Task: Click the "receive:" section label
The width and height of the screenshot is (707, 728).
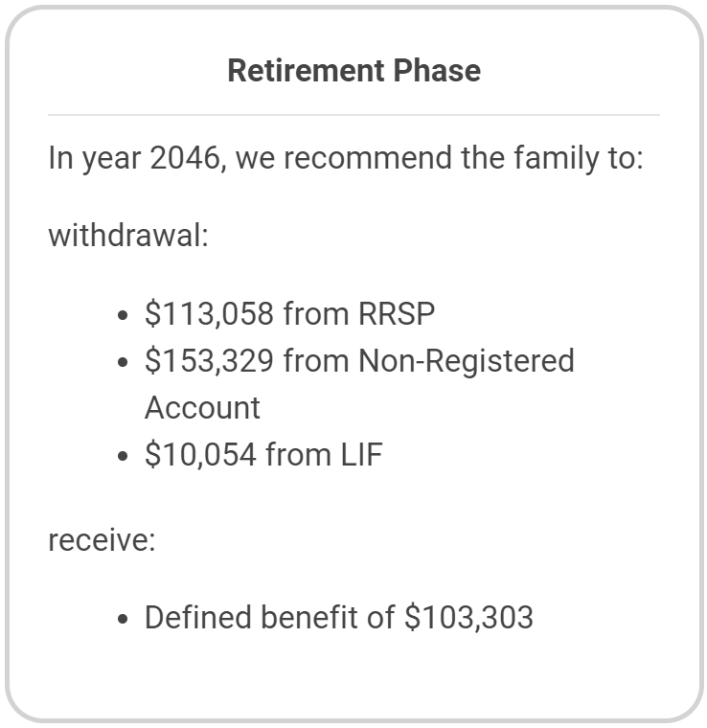Action: click(x=102, y=540)
